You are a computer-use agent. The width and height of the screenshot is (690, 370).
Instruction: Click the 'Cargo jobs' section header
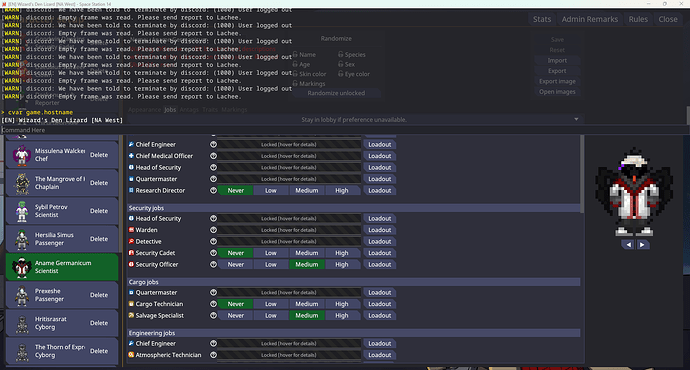(x=354, y=282)
